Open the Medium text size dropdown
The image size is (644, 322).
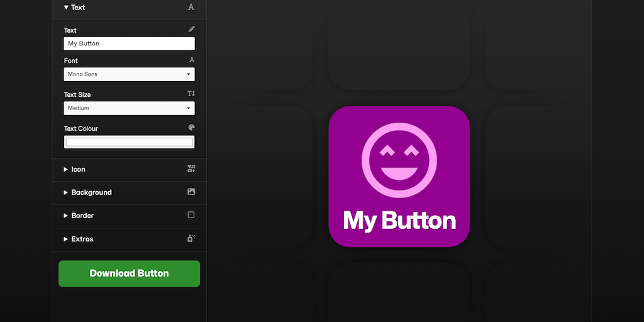(130, 108)
